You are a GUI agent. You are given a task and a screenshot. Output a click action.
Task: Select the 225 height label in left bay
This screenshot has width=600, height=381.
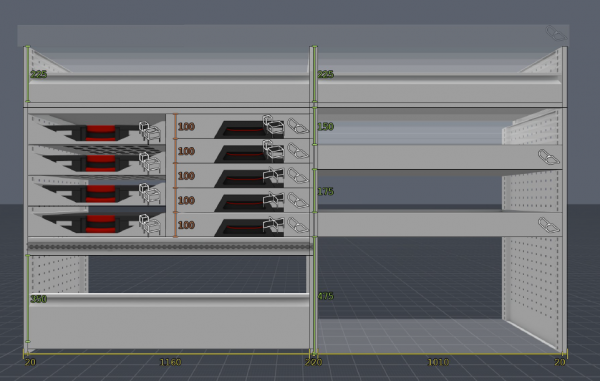click(38, 74)
